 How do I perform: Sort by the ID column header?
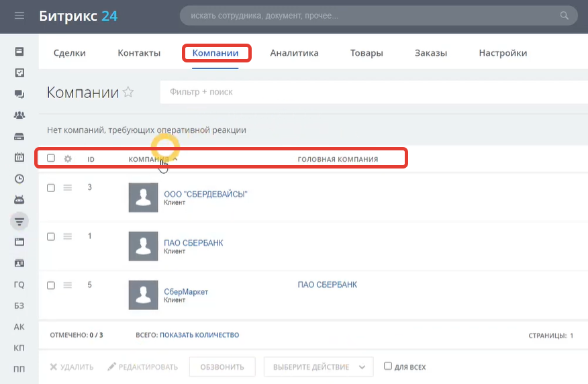(x=91, y=159)
